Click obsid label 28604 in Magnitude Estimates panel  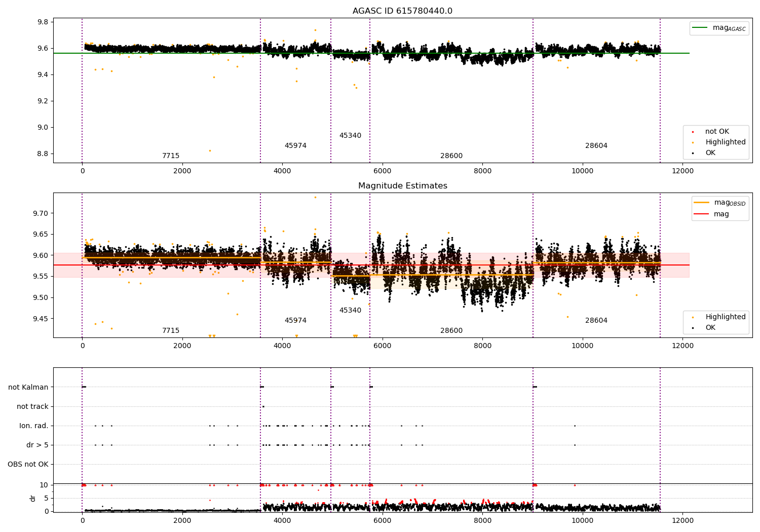click(x=596, y=321)
